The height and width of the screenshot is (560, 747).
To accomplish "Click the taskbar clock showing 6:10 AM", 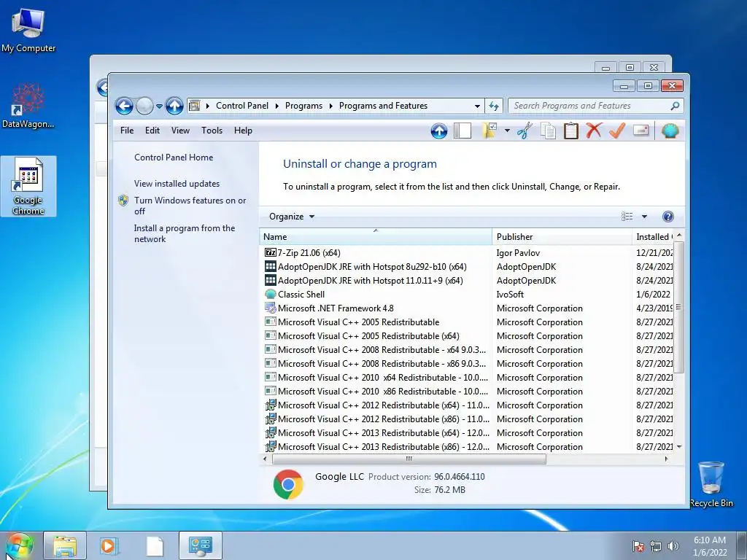I will click(x=710, y=546).
